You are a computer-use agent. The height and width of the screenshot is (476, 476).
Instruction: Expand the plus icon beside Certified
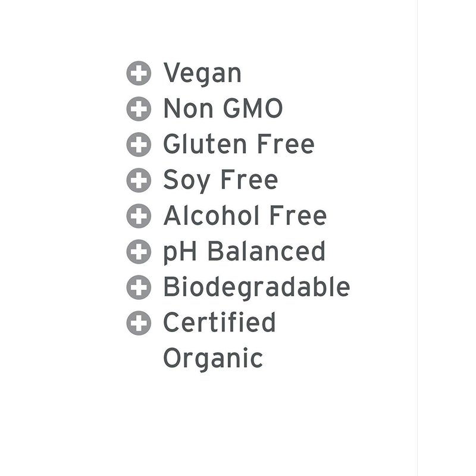click(x=139, y=323)
